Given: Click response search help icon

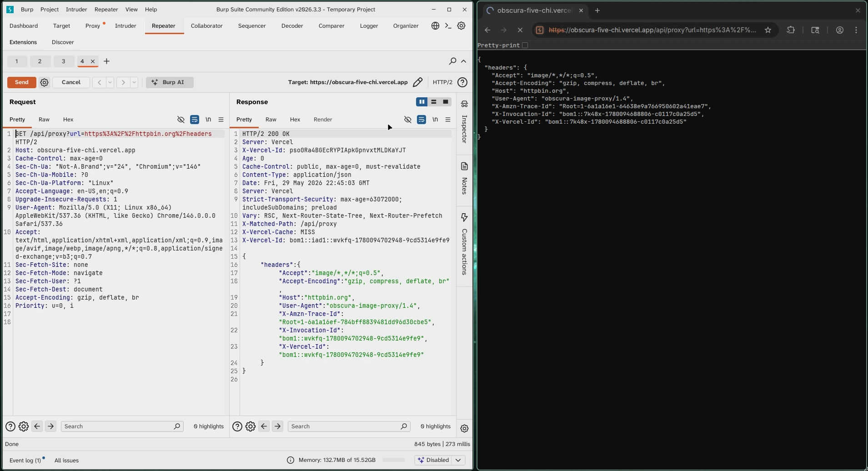Looking at the screenshot, I should click(237, 426).
